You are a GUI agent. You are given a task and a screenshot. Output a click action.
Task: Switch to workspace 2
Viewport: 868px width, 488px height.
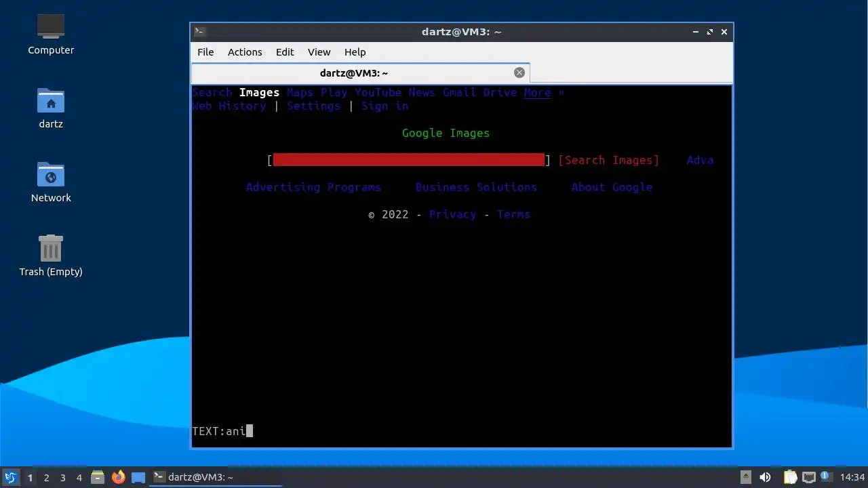(x=47, y=478)
